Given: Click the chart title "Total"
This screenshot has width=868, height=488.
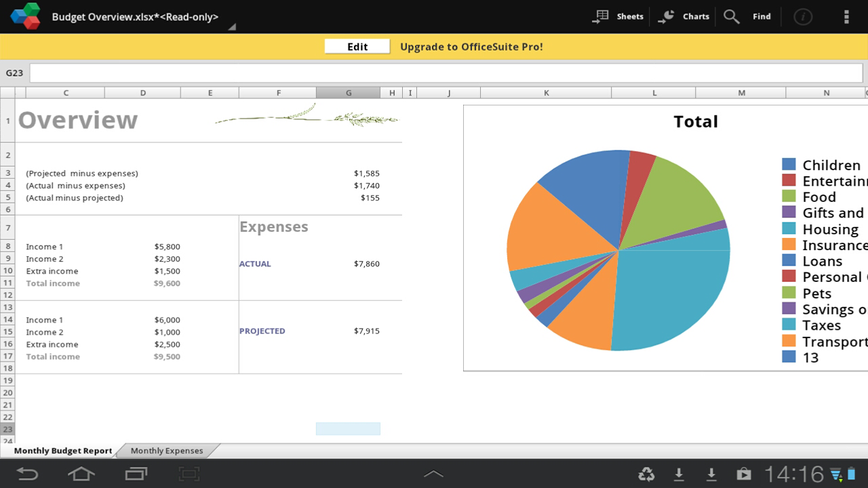Looking at the screenshot, I should 696,122.
